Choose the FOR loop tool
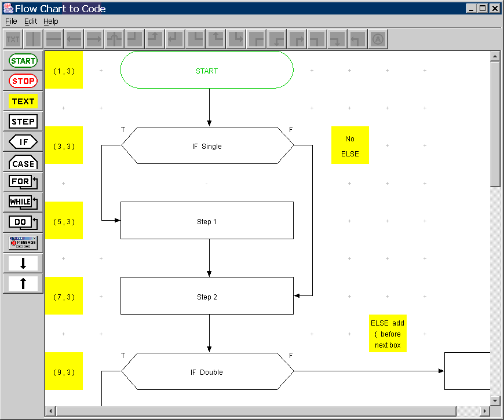Image resolution: width=504 pixels, height=420 pixels. (23, 182)
